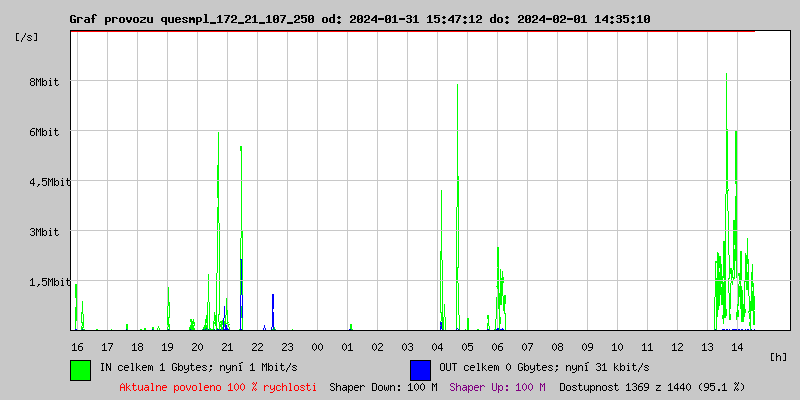Click the 'Shaper Down: 100 M' text

(383, 387)
